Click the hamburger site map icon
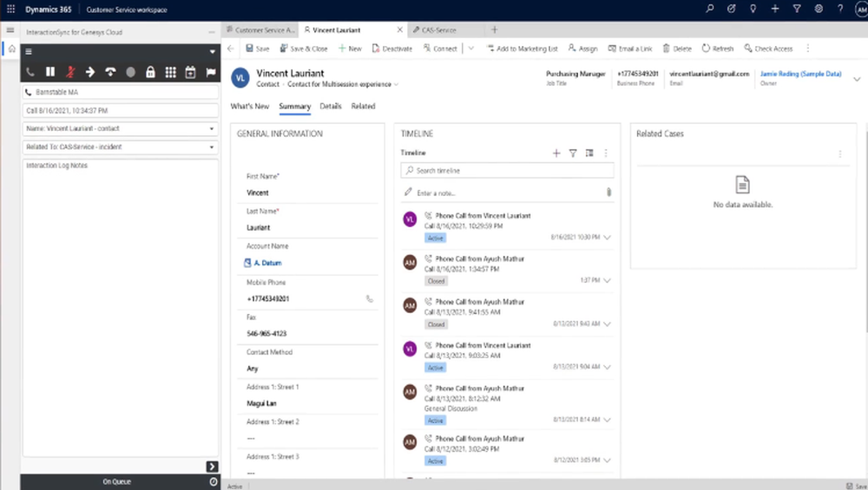This screenshot has height=490, width=868. [x=10, y=29]
